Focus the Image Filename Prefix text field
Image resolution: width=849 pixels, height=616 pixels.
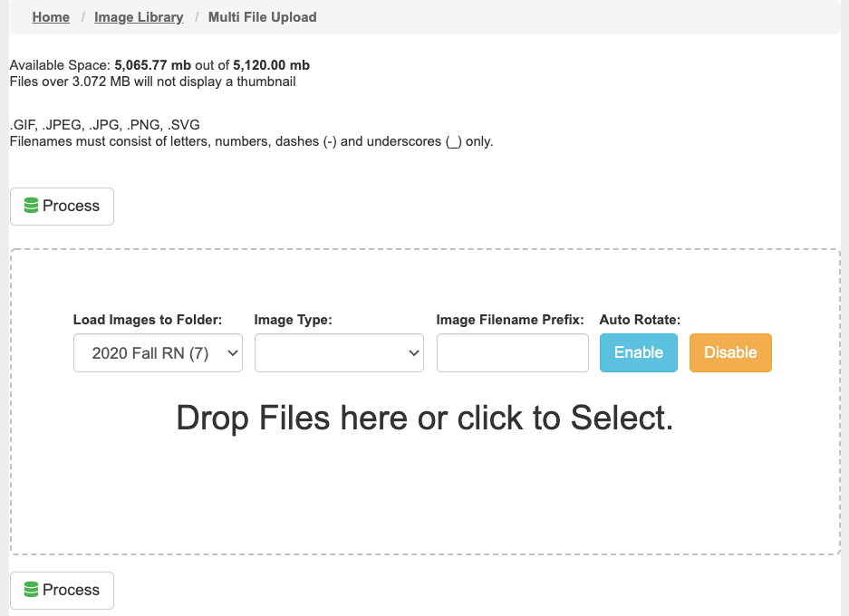pyautogui.click(x=513, y=353)
